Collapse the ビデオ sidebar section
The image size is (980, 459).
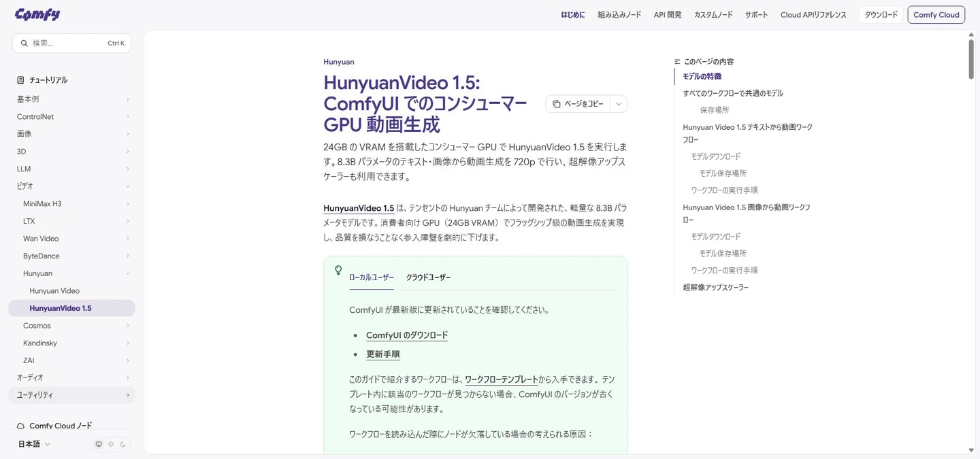(x=71, y=186)
